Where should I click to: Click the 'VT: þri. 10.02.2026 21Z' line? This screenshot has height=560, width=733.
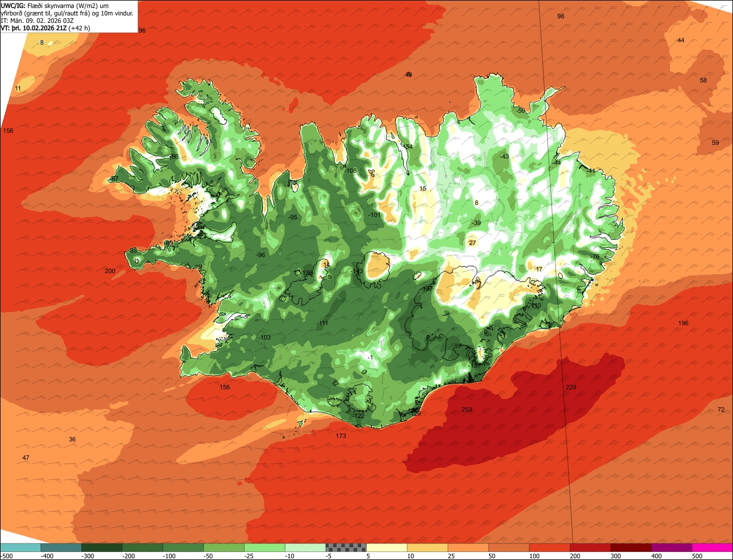(45, 27)
